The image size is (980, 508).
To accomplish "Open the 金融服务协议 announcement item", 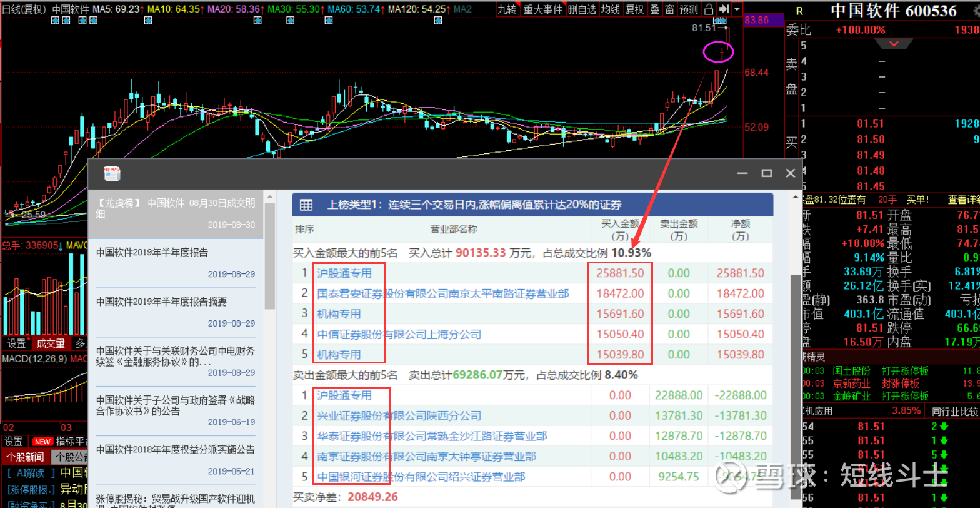I will (x=176, y=362).
